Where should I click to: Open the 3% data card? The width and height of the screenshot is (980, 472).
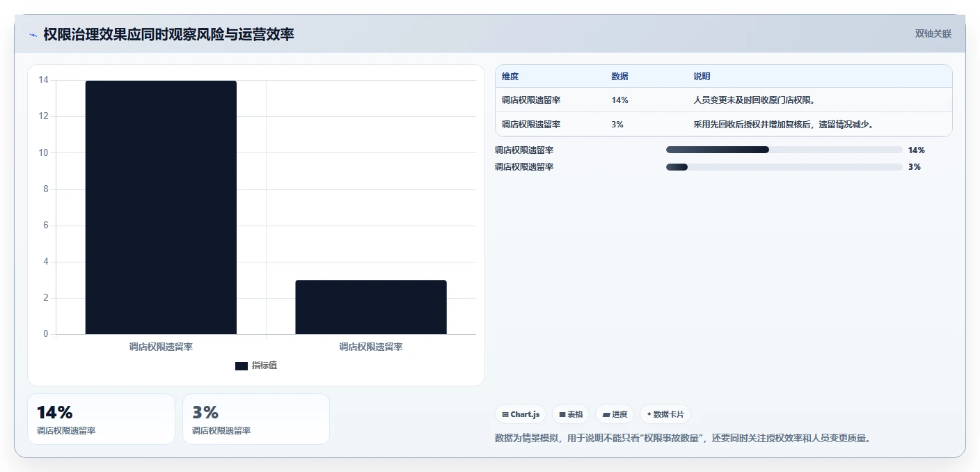[x=256, y=419]
